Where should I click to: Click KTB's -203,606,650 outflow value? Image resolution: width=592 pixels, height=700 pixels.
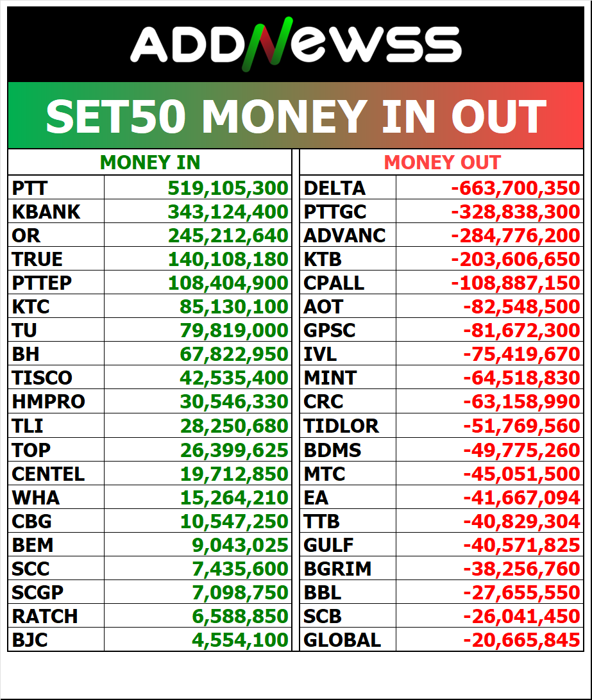click(x=515, y=259)
